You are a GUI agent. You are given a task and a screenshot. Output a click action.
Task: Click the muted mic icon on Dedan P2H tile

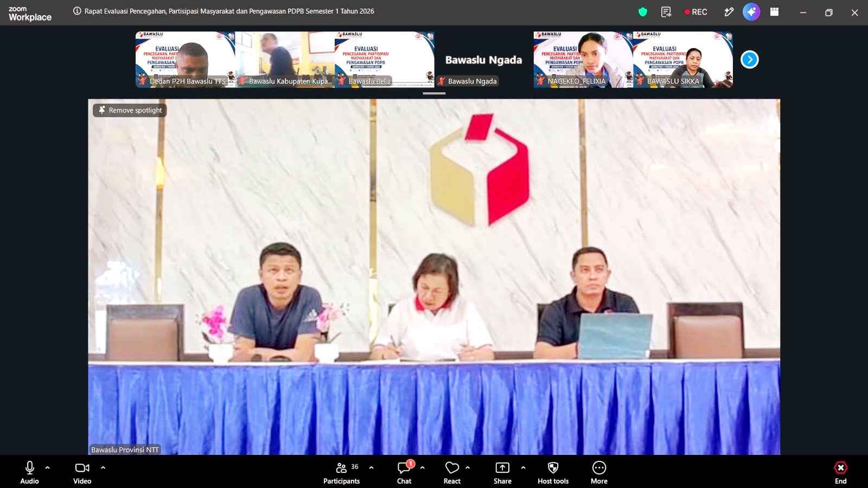point(143,81)
